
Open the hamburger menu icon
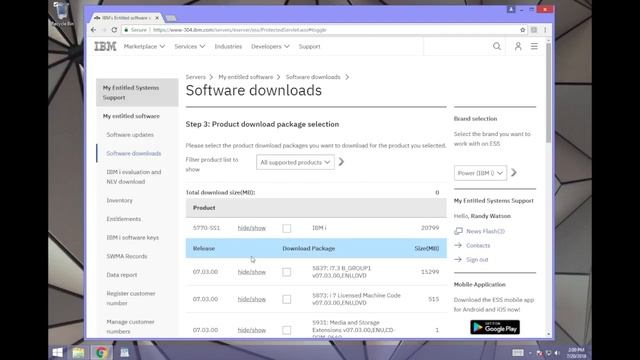[x=534, y=47]
